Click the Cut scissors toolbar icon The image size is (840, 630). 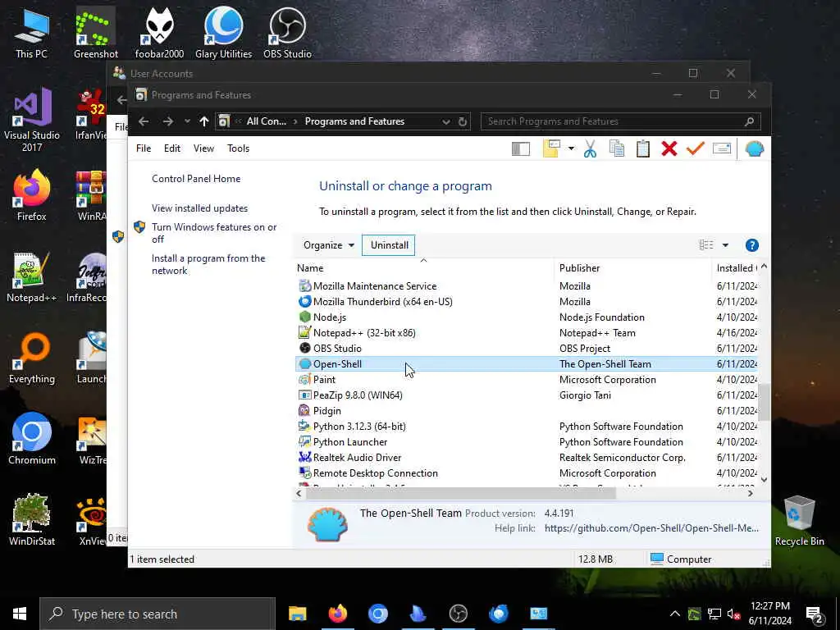[590, 149]
